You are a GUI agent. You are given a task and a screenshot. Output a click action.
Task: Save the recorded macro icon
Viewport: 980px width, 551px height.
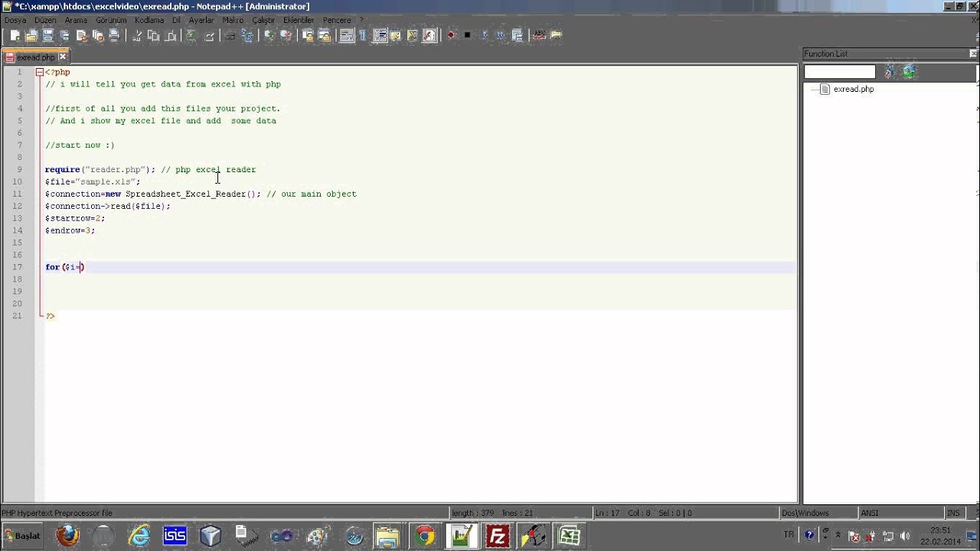click(518, 35)
